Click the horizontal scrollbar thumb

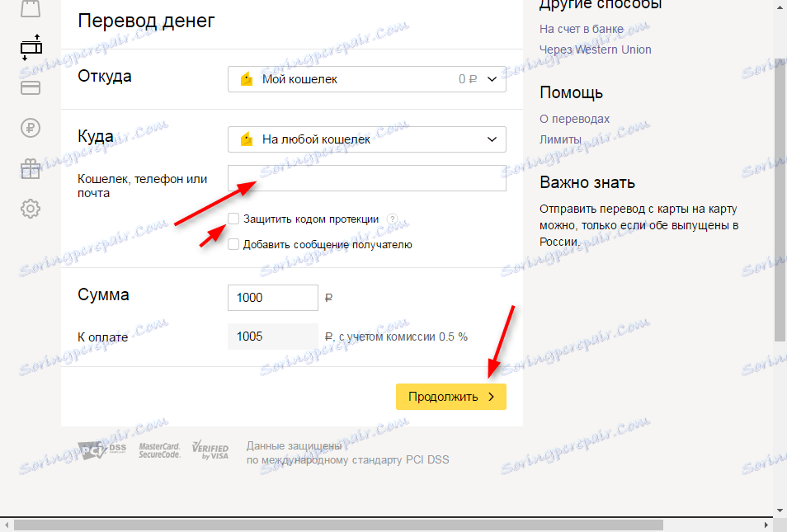tap(338, 525)
